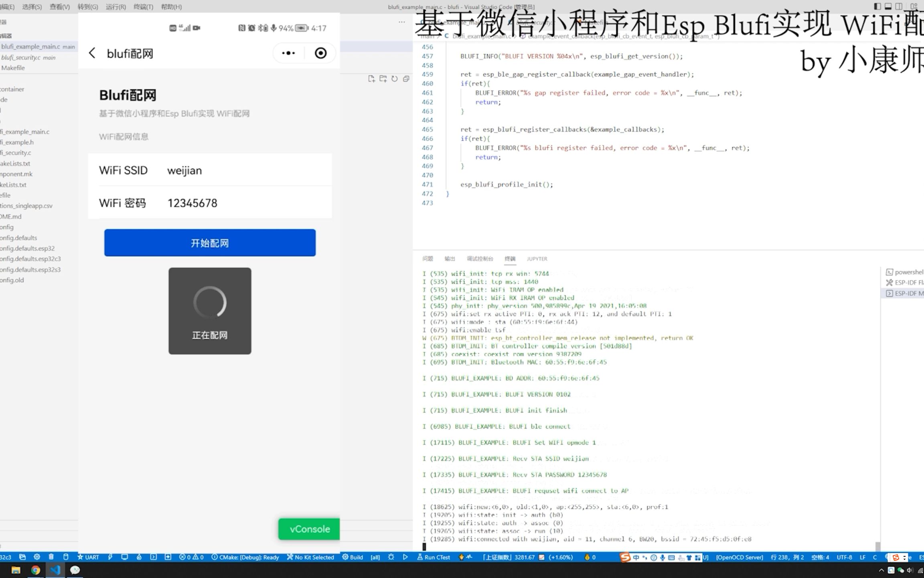Click Run CTest in status bar
The image size is (924, 578).
[434, 557]
